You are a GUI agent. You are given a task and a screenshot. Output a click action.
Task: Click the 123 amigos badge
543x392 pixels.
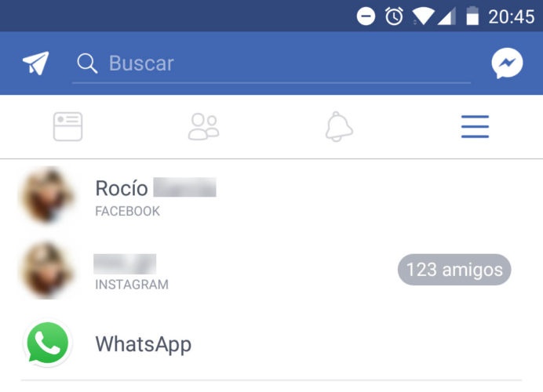tap(454, 270)
